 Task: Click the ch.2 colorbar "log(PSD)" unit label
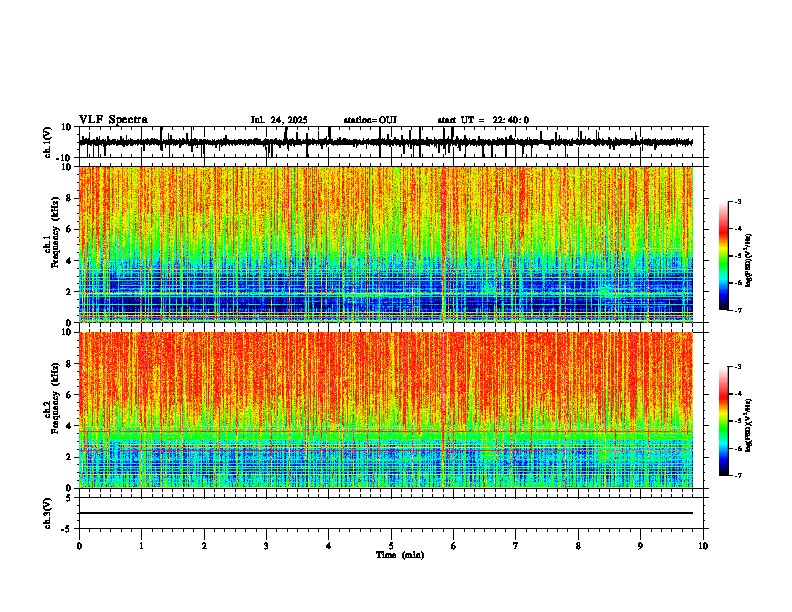pyautogui.click(x=749, y=425)
